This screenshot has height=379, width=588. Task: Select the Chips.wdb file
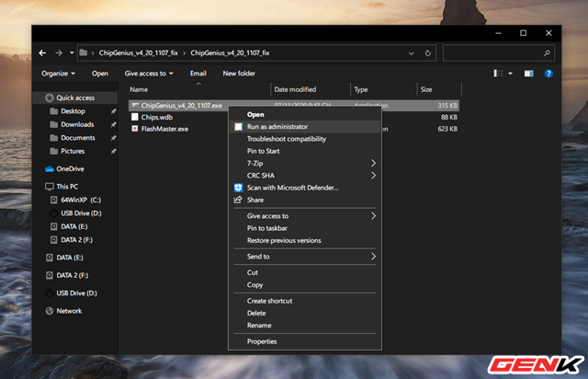click(x=157, y=117)
